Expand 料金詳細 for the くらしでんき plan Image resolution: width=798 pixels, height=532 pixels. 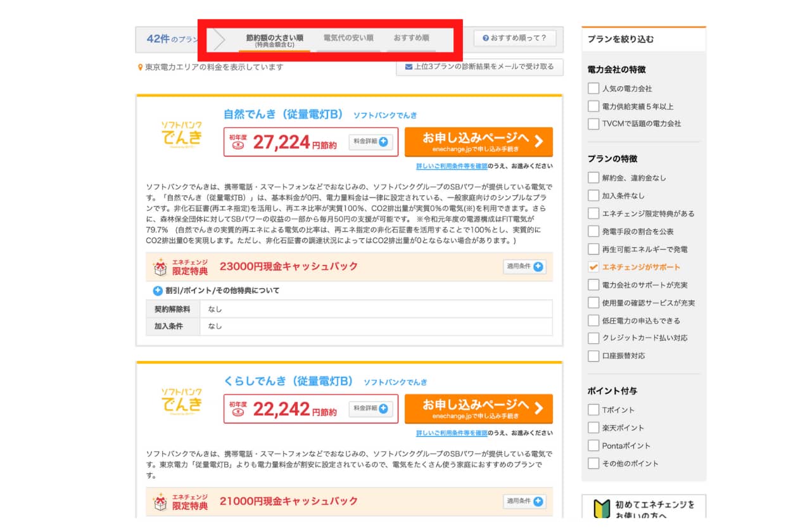tap(370, 408)
